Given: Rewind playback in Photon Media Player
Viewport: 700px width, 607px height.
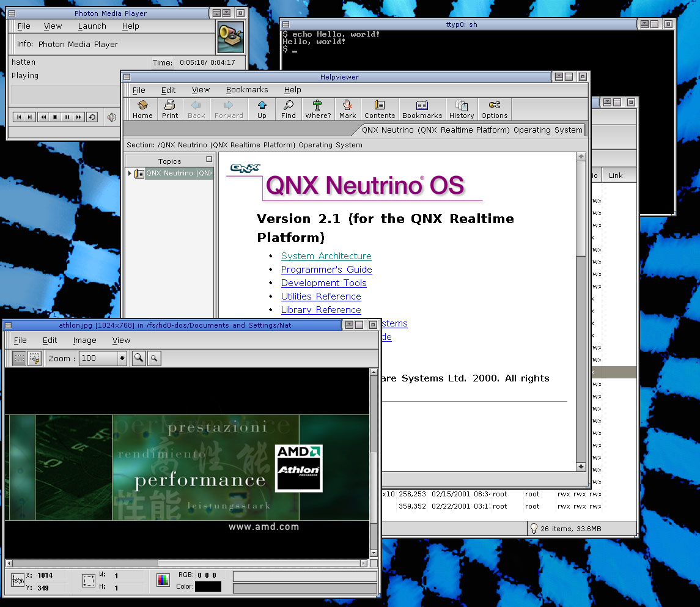Looking at the screenshot, I should point(43,117).
